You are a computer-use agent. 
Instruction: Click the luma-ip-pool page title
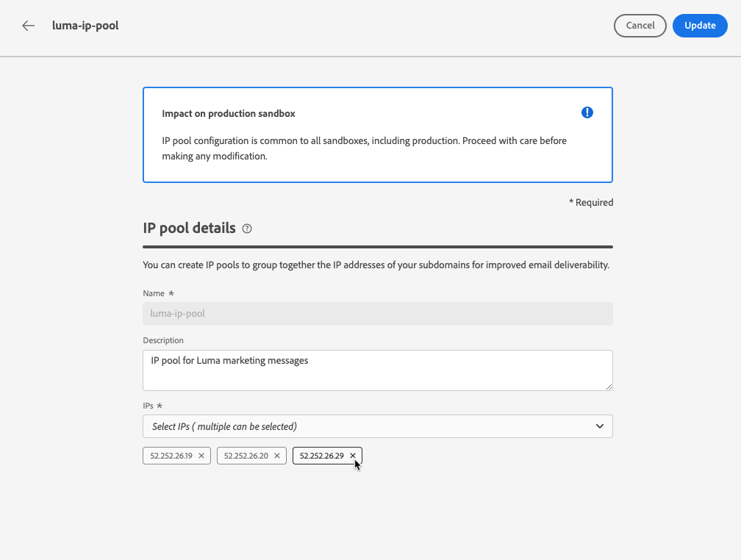coord(85,26)
